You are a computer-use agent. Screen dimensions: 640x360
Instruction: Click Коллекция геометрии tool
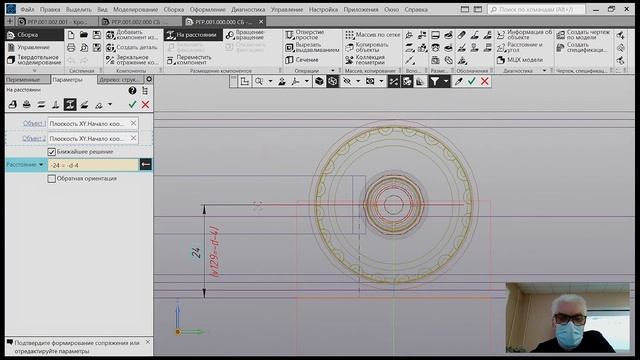coord(365,60)
